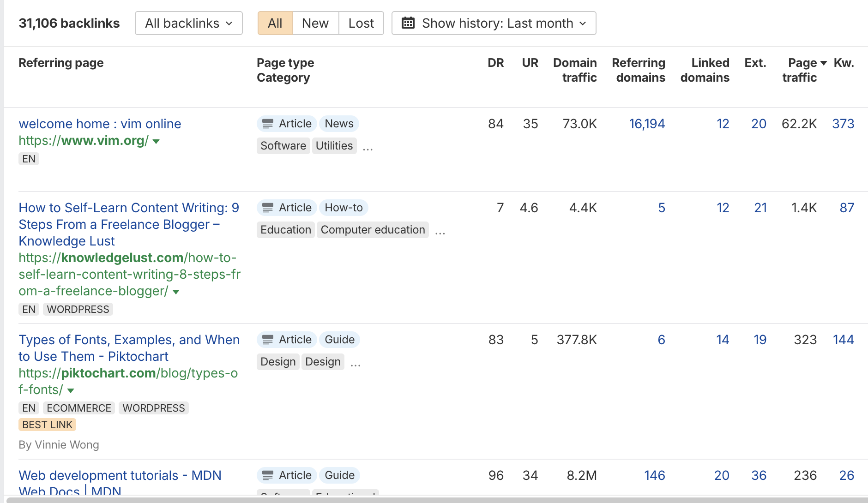Image resolution: width=868 pixels, height=503 pixels.
Task: Expand the vim.org URL dropdown arrow
Action: pos(156,142)
